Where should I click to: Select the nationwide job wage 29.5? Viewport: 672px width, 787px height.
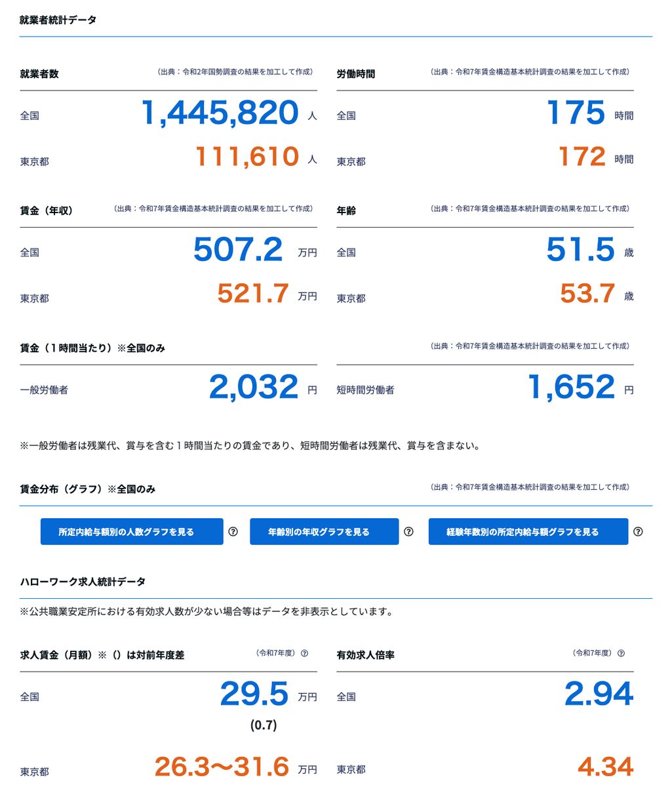(254, 694)
